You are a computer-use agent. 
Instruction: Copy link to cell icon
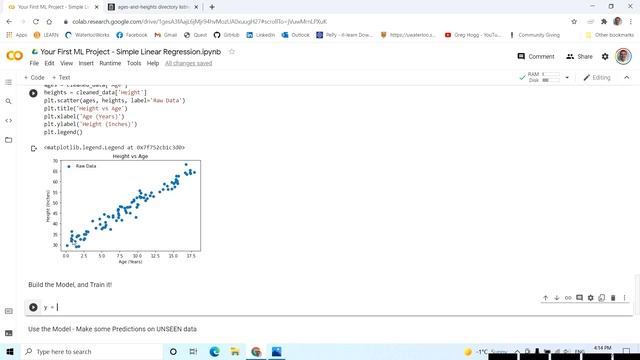(x=568, y=298)
